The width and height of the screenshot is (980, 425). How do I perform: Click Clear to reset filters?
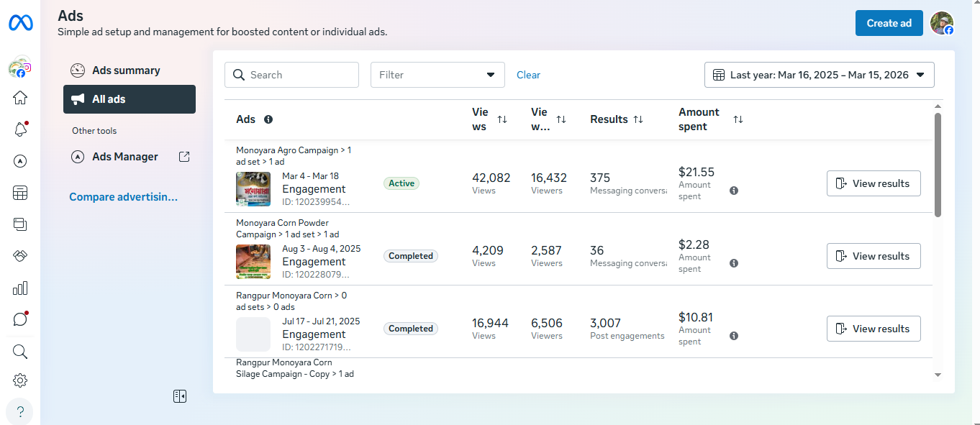point(528,75)
